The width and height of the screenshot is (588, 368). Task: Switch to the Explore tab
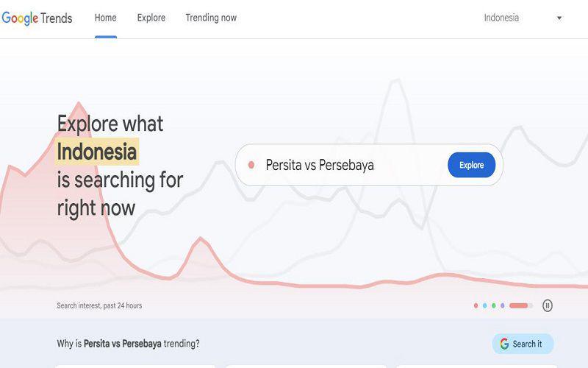pos(151,18)
